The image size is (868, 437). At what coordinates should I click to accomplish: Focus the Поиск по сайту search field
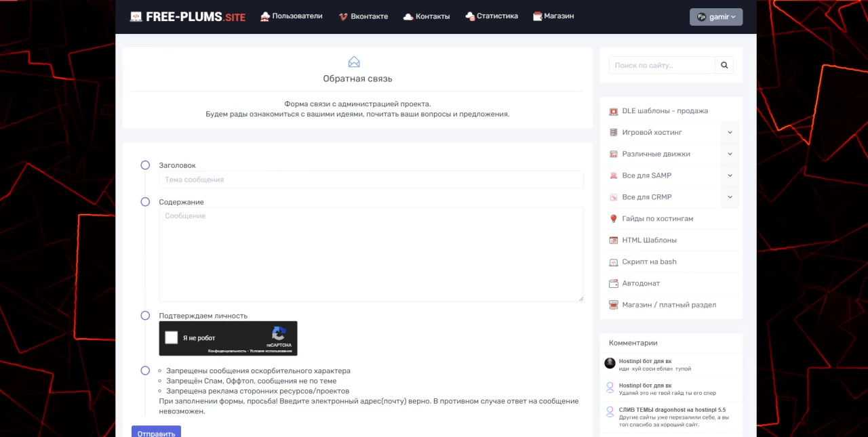click(662, 65)
